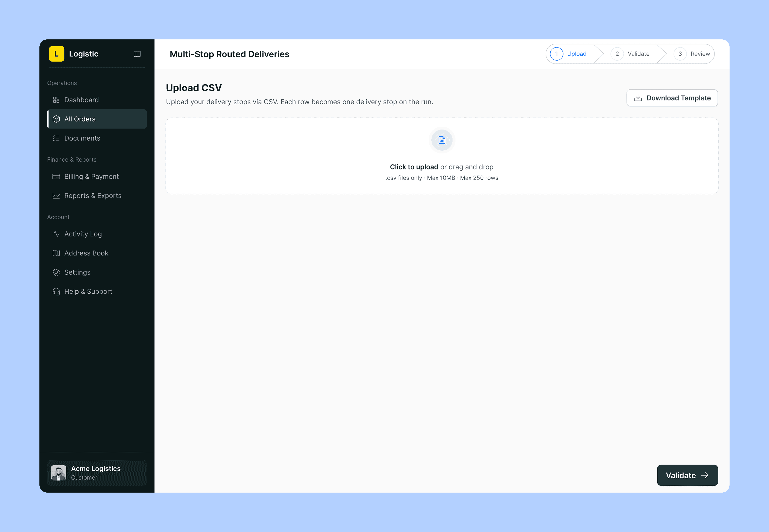Click the file icon in upload area
Image resolution: width=769 pixels, height=532 pixels.
[442, 140]
